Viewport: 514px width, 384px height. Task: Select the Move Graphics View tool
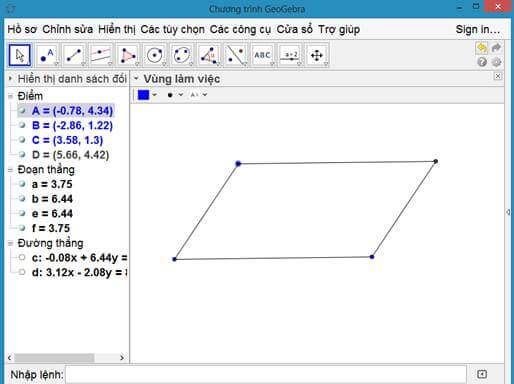click(317, 55)
